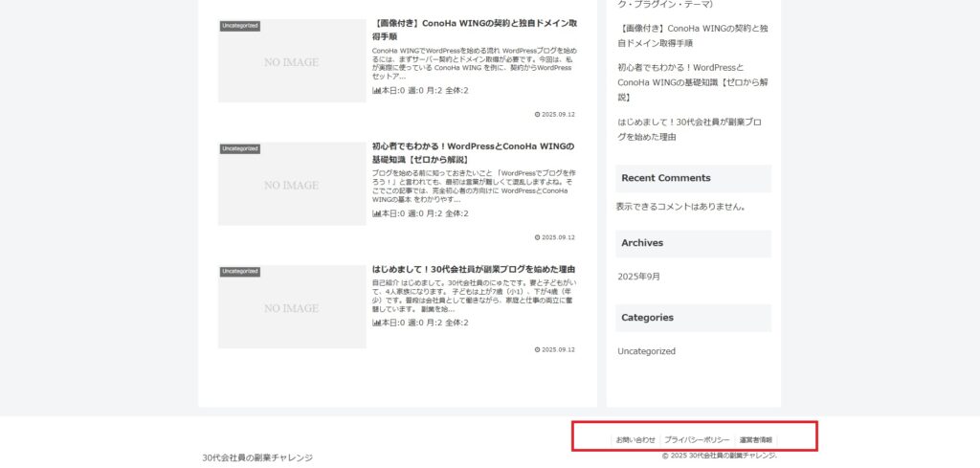Click the NO IMAGE thumbnail of the third post
The height and width of the screenshot is (468, 980).
tap(292, 308)
